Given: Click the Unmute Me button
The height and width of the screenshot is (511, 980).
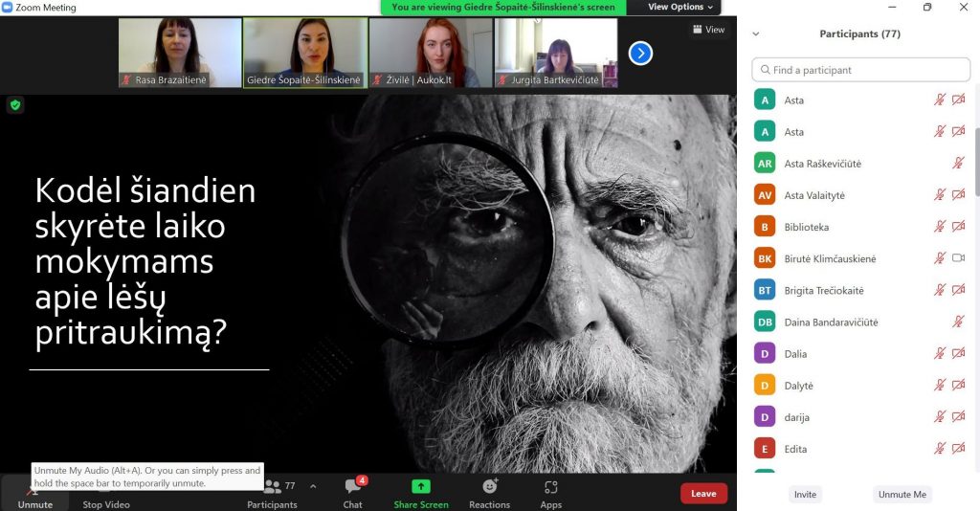Looking at the screenshot, I should pos(902,494).
